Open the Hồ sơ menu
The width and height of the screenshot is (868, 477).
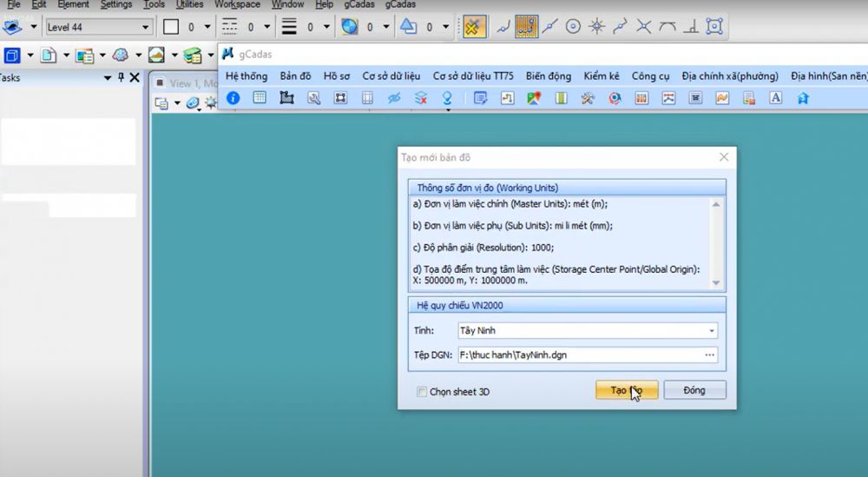(337, 76)
